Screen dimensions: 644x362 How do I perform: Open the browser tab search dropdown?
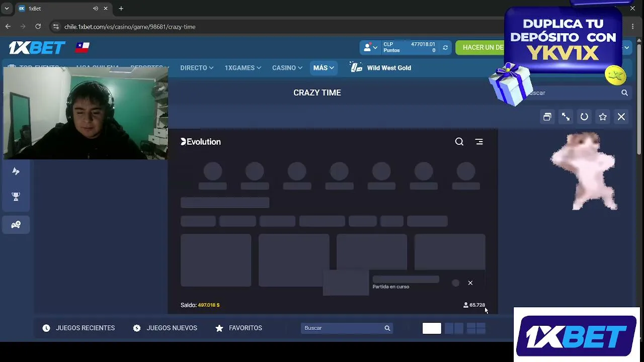[x=7, y=9]
